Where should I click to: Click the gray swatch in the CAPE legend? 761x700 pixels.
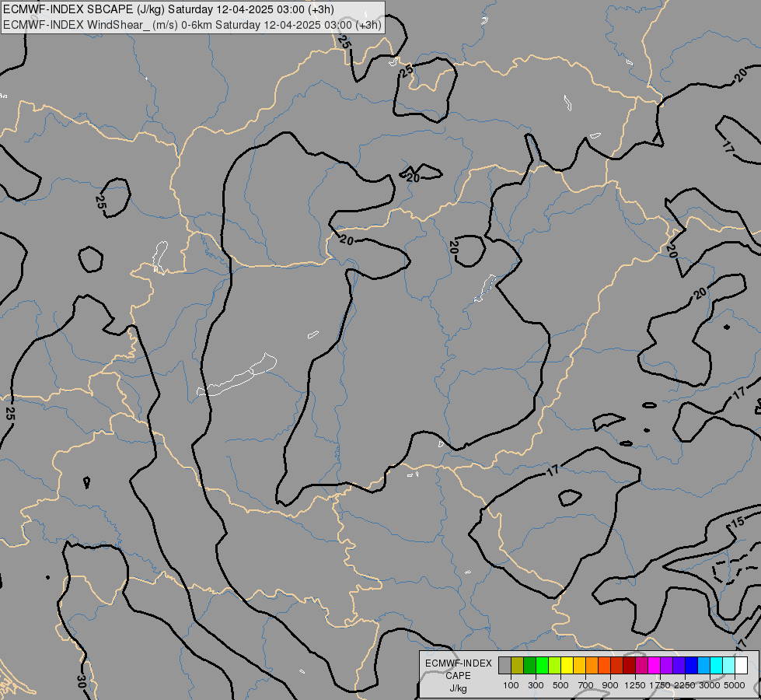click(504, 665)
